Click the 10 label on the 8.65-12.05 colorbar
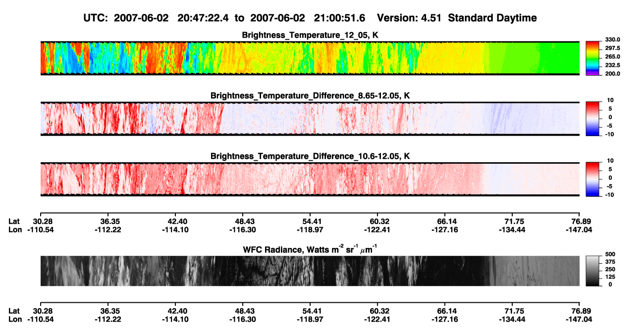This screenshot has height=330, width=644. (611, 100)
